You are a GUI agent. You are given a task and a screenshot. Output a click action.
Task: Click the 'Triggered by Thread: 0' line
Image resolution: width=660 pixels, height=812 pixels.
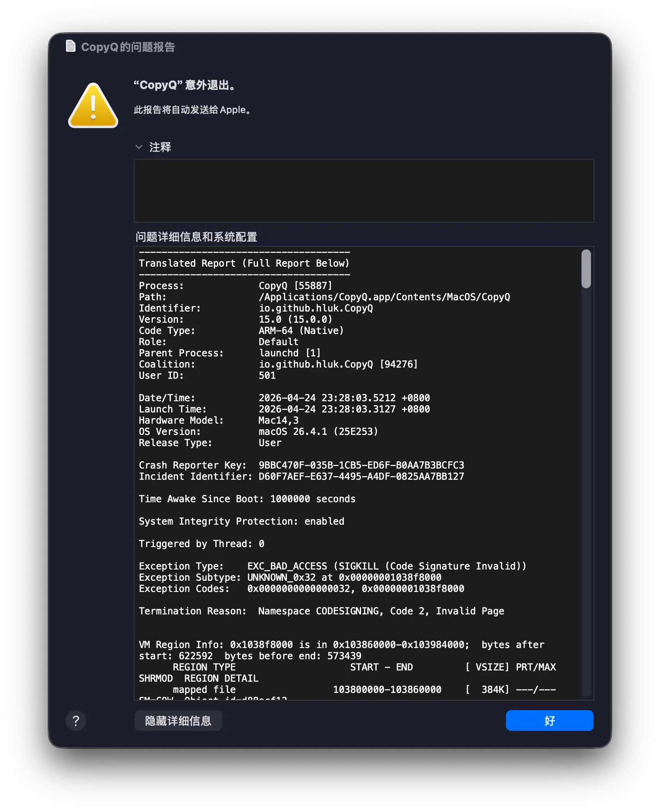(201, 544)
